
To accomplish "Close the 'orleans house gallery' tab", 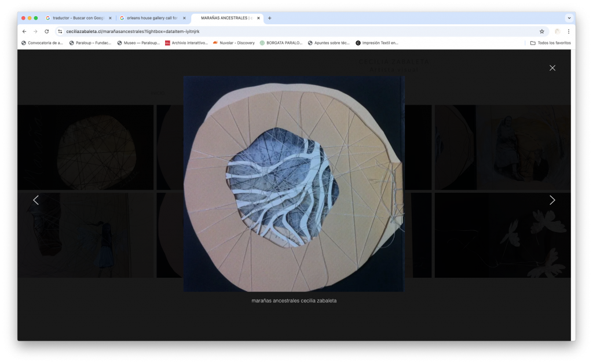I will click(x=184, y=18).
